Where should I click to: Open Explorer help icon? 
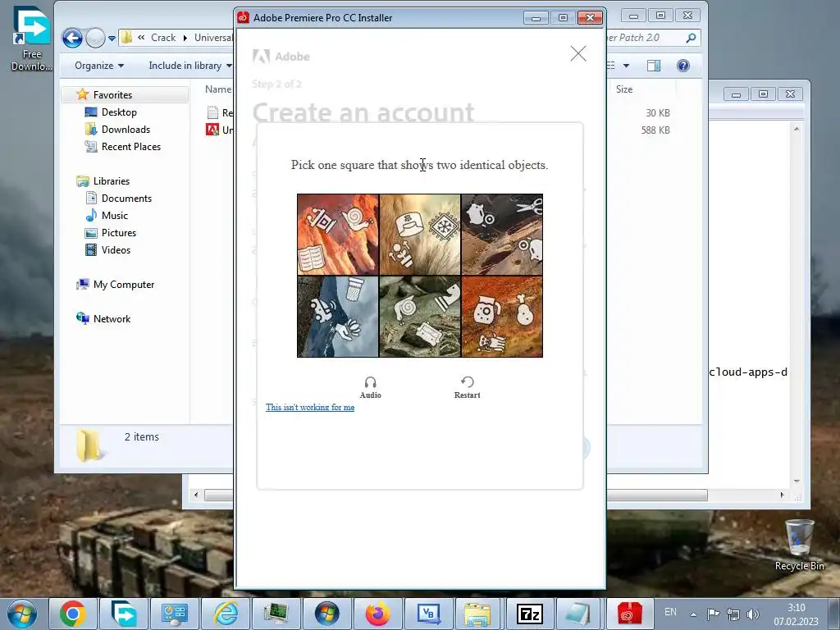[683, 66]
